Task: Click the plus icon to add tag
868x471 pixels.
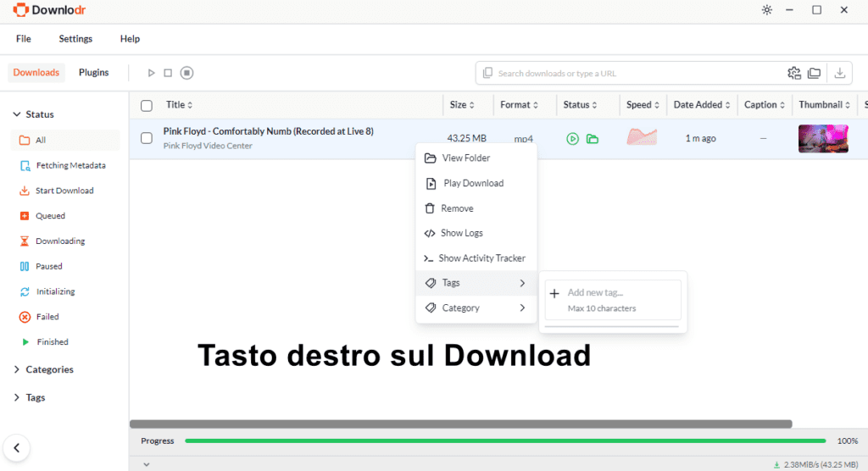Action: pos(554,293)
